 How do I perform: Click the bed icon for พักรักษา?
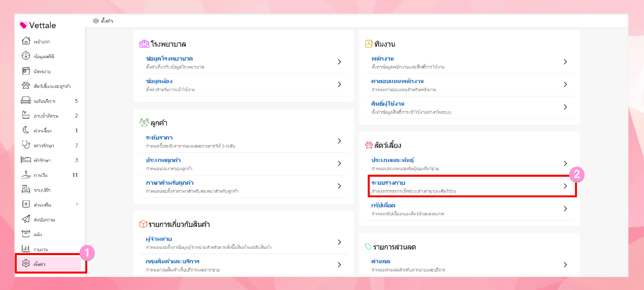pos(26,160)
